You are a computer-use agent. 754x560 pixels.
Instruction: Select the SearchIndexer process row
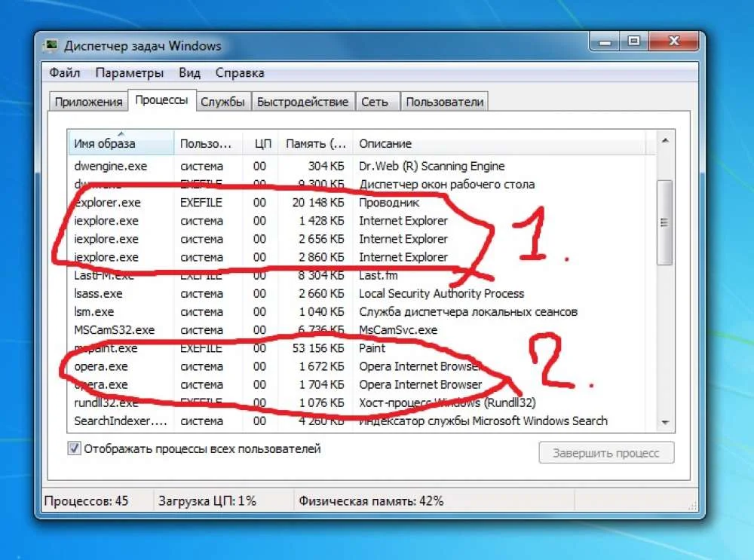(x=362, y=421)
